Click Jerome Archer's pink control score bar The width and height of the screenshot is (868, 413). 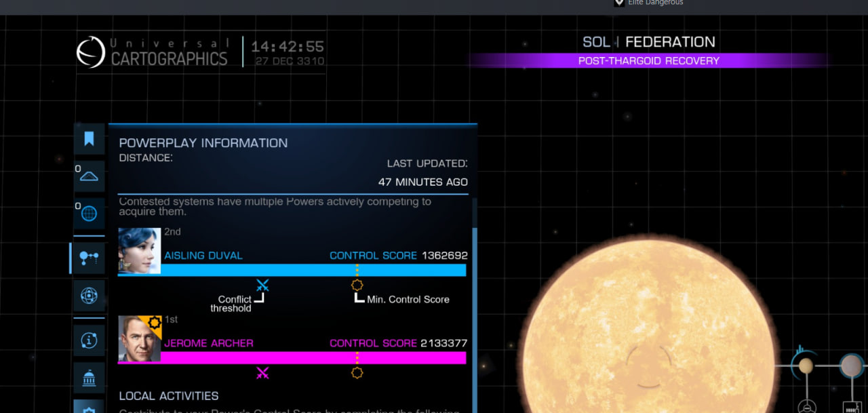(292, 357)
